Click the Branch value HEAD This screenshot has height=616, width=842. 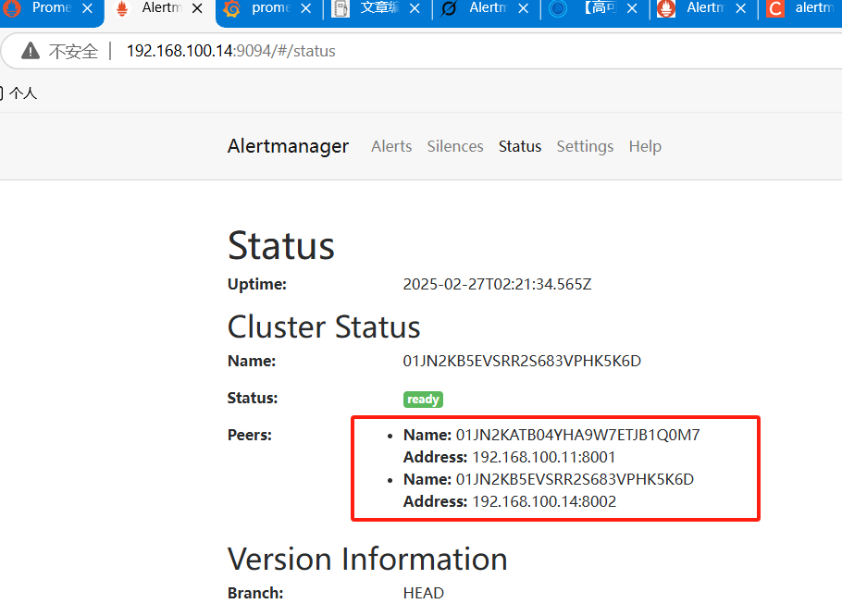coord(423,594)
